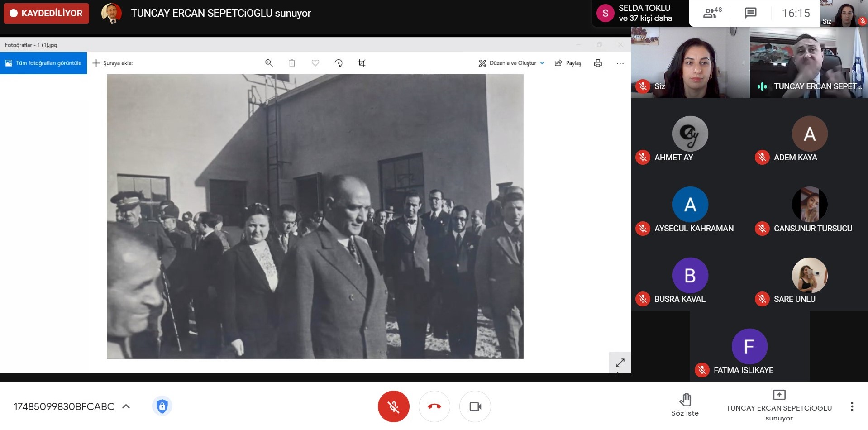
Task: Click the heart favorite icon
Action: [x=315, y=63]
